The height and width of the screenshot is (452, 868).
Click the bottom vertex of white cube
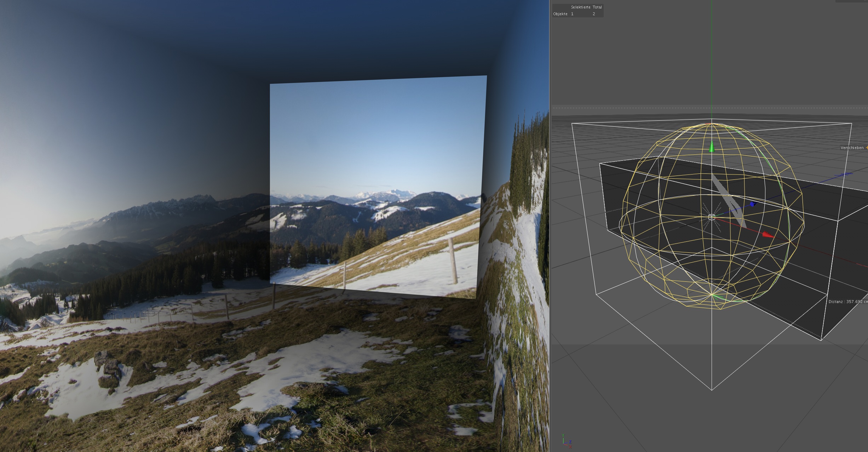click(x=712, y=390)
